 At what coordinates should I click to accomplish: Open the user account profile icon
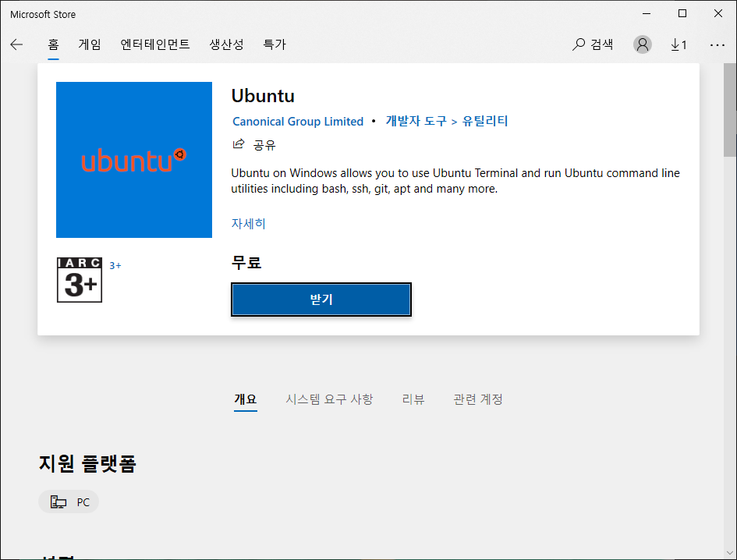[x=642, y=44]
